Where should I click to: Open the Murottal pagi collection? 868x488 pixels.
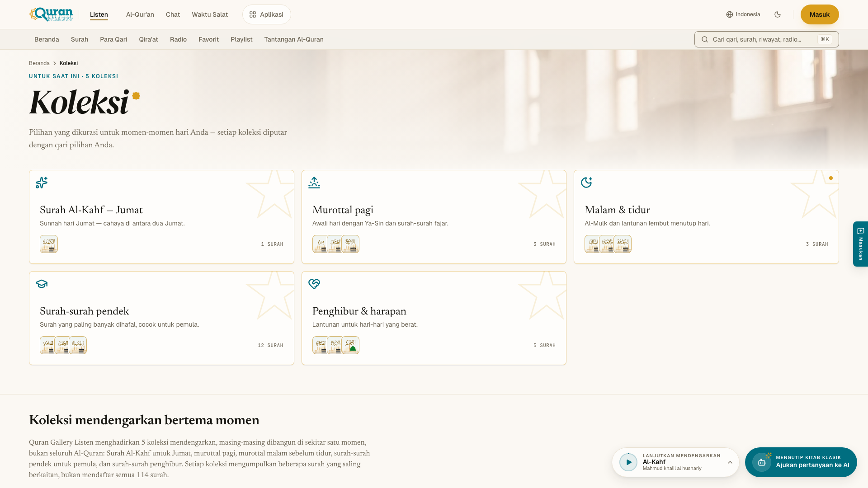[434, 217]
